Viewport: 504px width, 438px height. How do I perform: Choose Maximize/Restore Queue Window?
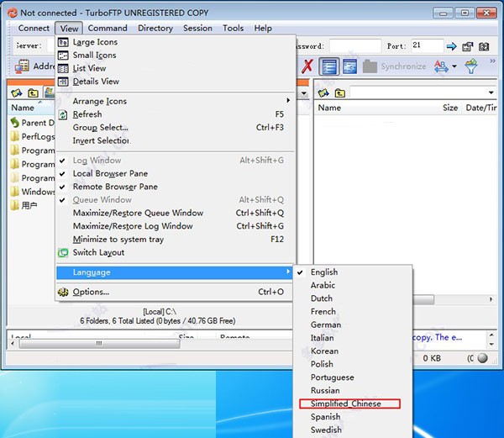[x=176, y=214]
